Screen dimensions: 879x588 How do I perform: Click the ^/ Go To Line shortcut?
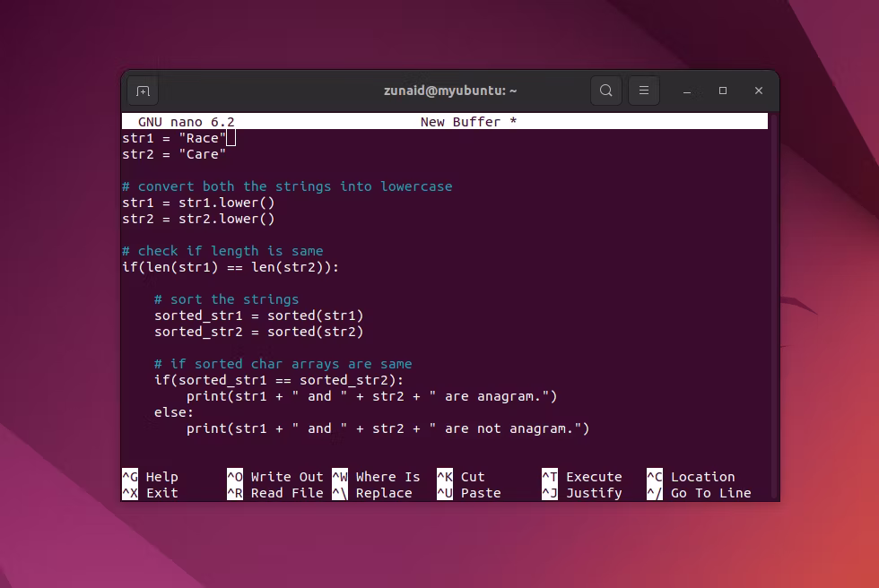699,493
